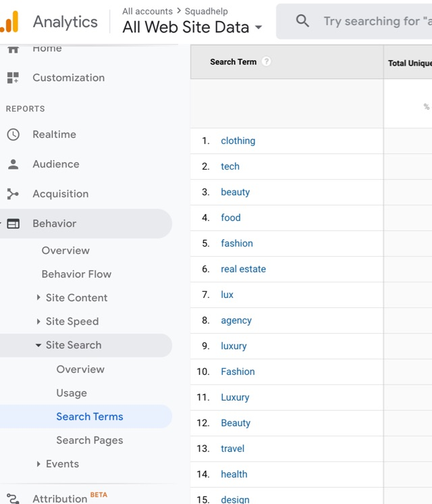The width and height of the screenshot is (432, 504).
Task: Click the "clothing" search term link
Action: point(238,141)
